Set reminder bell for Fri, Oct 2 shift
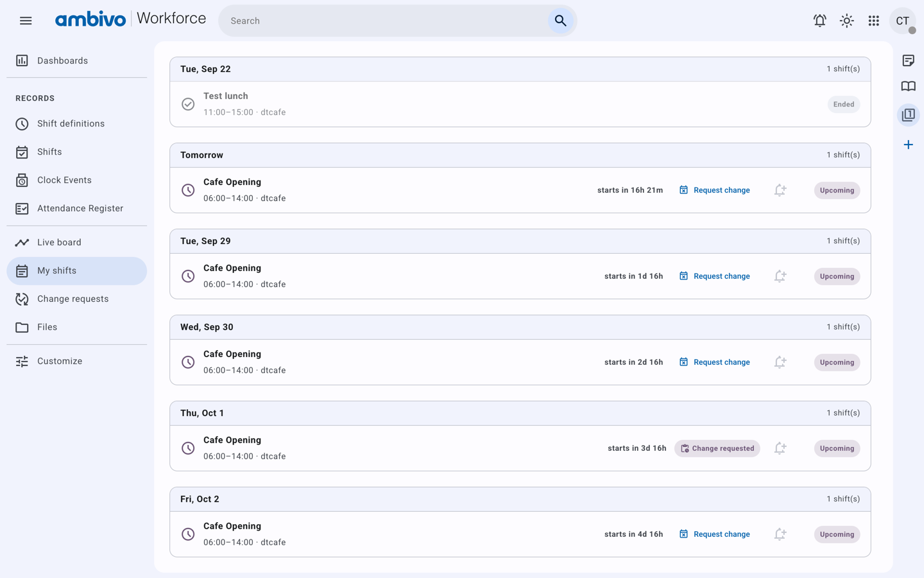 (780, 534)
